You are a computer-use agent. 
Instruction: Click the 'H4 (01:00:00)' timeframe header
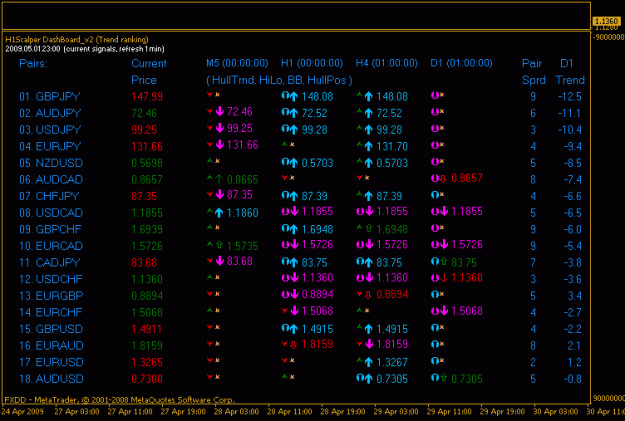[x=387, y=63]
